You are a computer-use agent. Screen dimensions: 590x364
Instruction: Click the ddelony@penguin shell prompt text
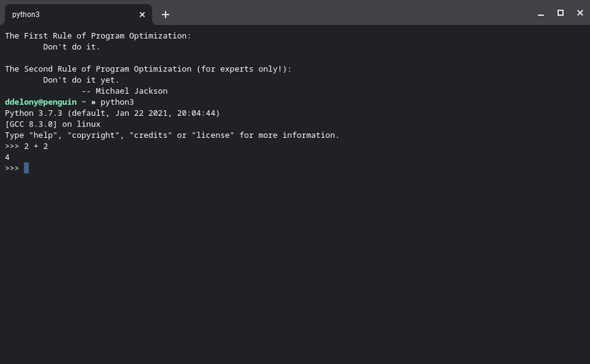click(x=41, y=102)
